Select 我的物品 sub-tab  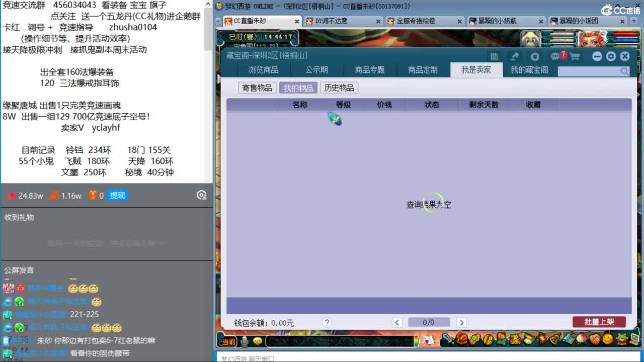point(298,88)
